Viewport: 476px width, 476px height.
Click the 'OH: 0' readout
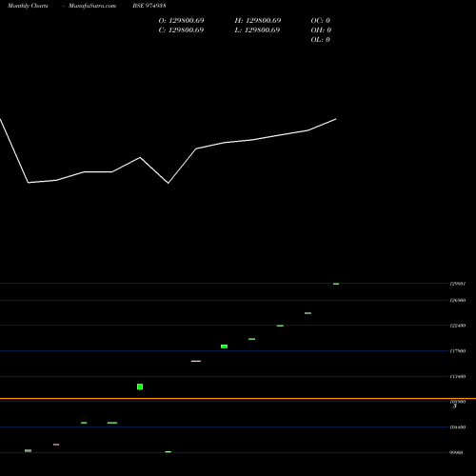321,30
